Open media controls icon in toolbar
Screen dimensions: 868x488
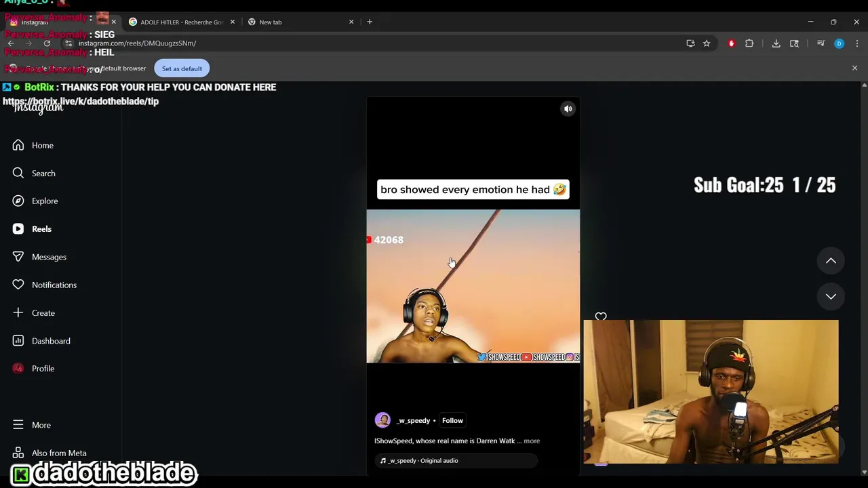[x=821, y=43]
